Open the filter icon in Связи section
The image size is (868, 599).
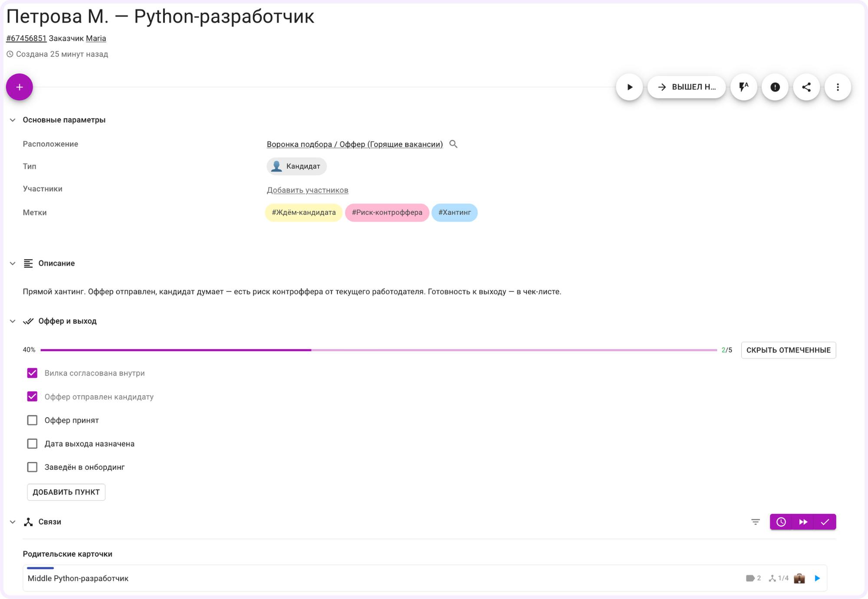pos(756,522)
